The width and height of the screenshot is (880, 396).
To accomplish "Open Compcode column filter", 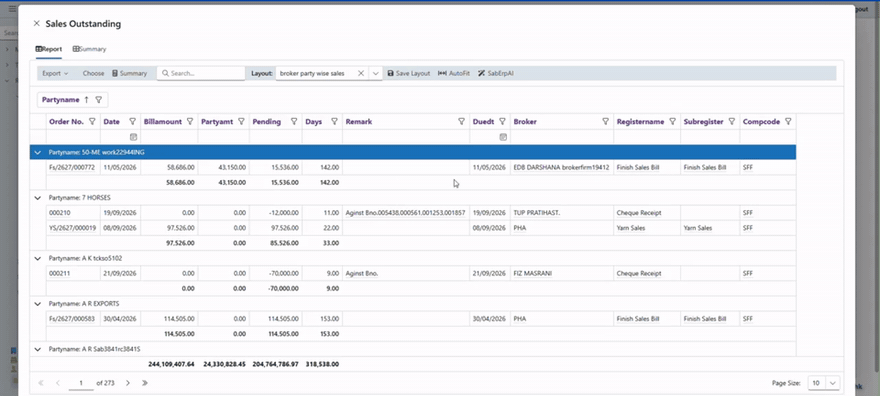I will pyautogui.click(x=789, y=121).
